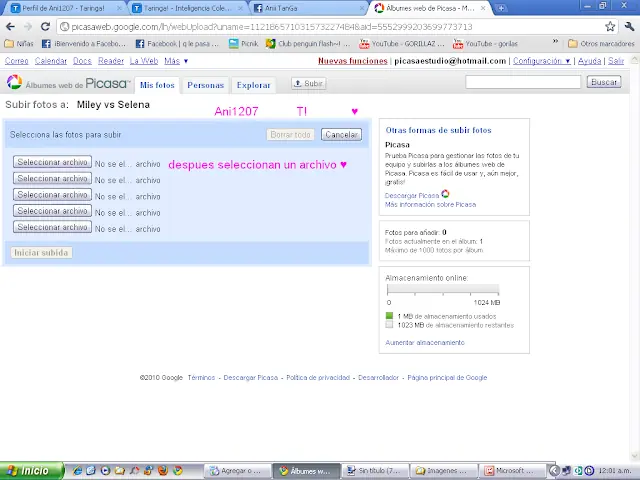This screenshot has width=640, height=480.
Task: Close the Álbumes web de Picasa tab
Action: pyautogui.click(x=483, y=8)
